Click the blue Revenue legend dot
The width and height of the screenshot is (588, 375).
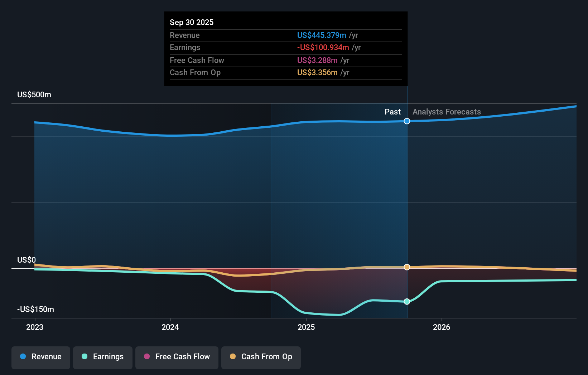[23, 357]
